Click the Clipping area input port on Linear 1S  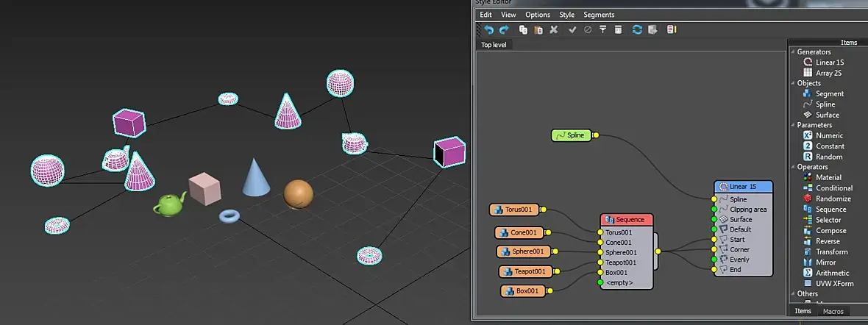pos(714,210)
